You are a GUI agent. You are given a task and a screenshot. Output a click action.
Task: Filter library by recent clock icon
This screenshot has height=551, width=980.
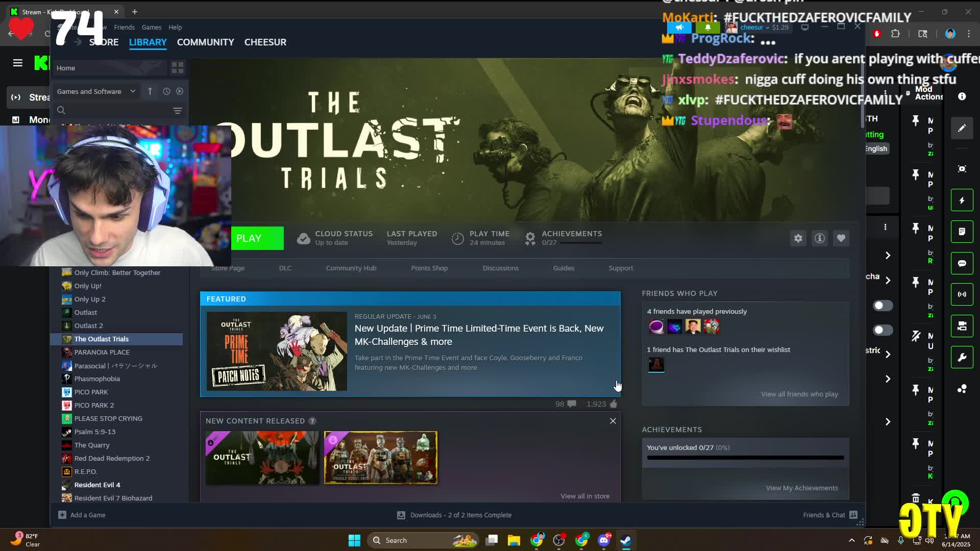tap(166, 91)
